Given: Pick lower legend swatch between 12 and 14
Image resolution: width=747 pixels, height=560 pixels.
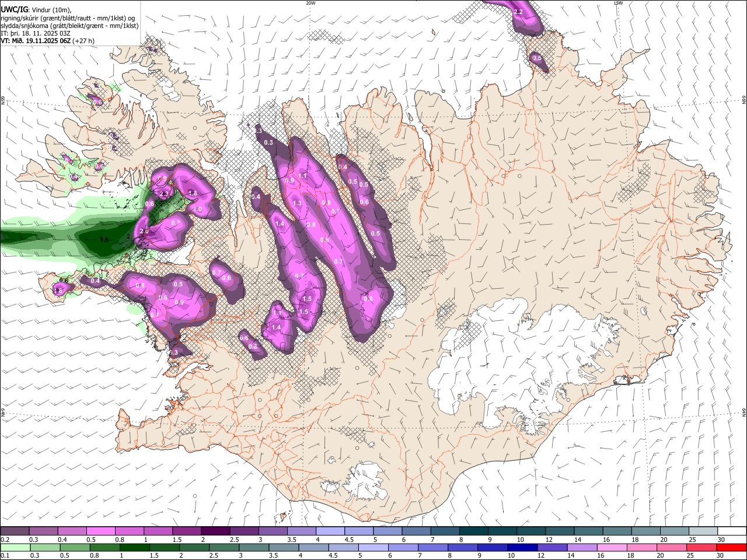Looking at the screenshot, I should pyautogui.click(x=553, y=548).
